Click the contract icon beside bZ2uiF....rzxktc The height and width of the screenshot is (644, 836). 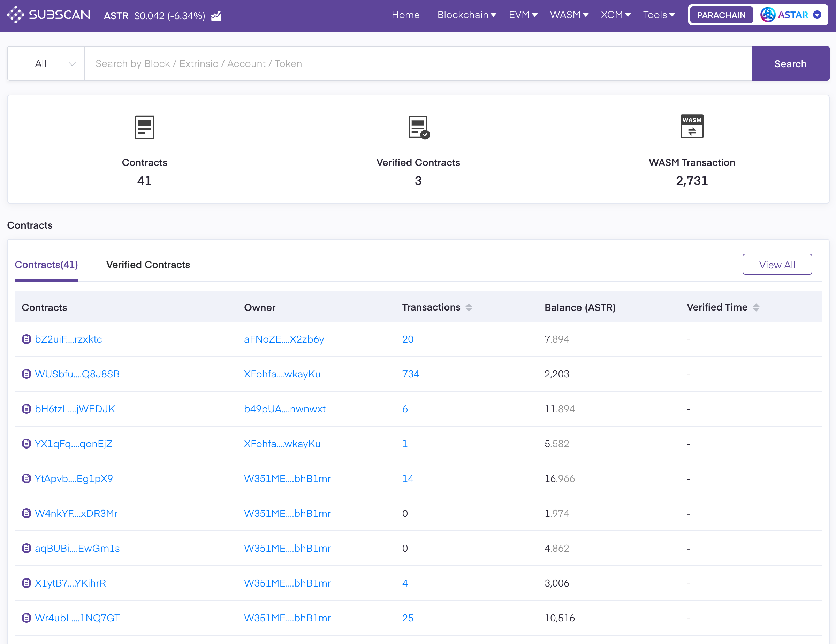26,339
